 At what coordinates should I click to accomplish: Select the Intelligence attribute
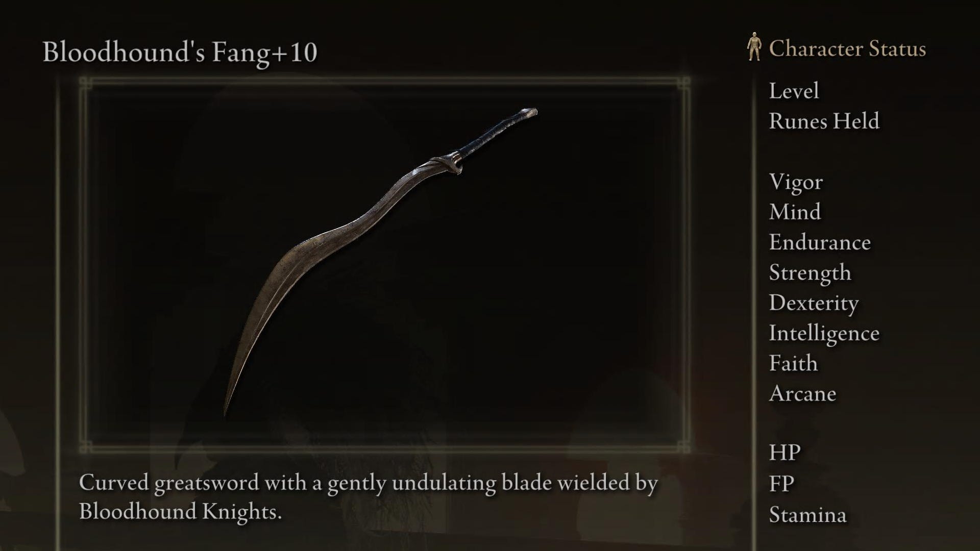point(824,334)
